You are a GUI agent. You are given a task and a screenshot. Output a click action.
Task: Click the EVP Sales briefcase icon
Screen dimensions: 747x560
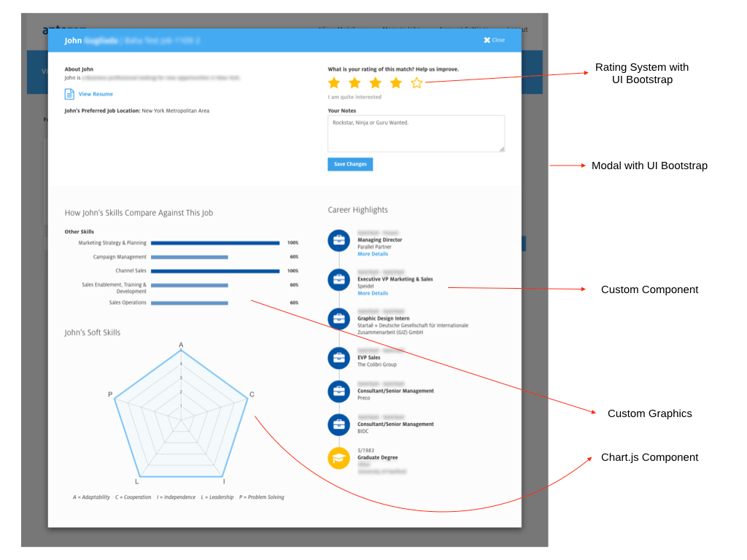click(x=338, y=358)
